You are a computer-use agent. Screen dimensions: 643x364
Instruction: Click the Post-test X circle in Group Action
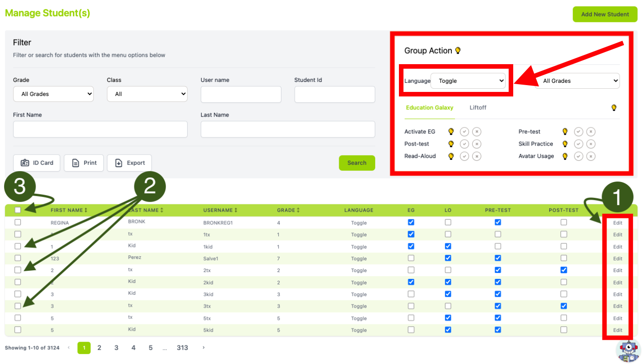(476, 144)
